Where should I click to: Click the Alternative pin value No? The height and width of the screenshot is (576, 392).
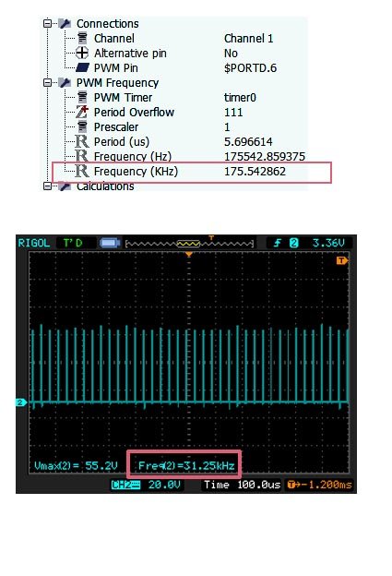pyautogui.click(x=231, y=54)
